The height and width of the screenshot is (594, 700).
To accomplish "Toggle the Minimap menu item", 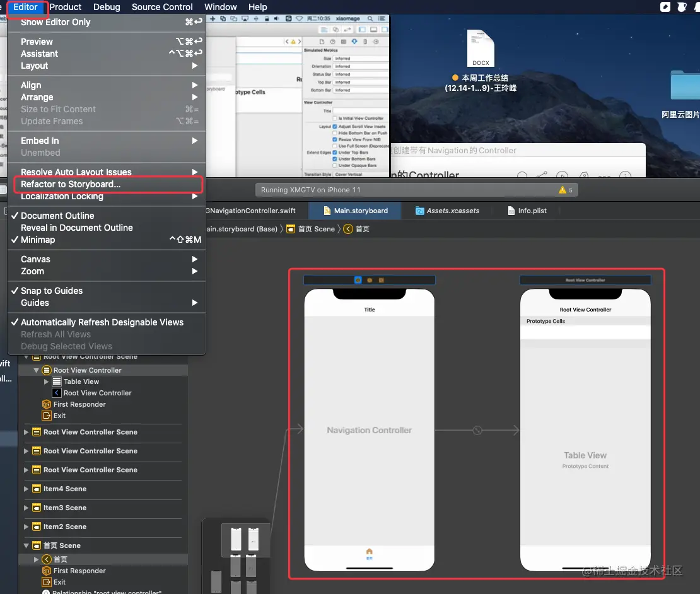I will click(106, 240).
